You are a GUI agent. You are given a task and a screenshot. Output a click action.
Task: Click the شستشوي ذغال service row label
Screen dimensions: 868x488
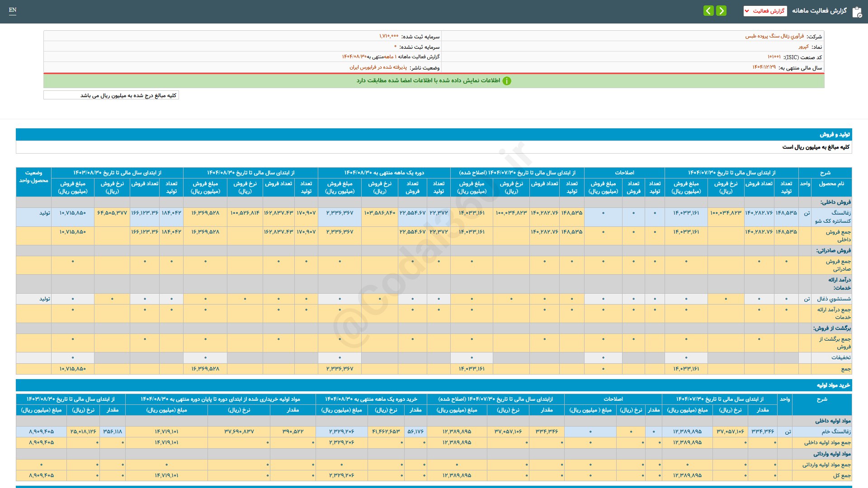point(834,299)
